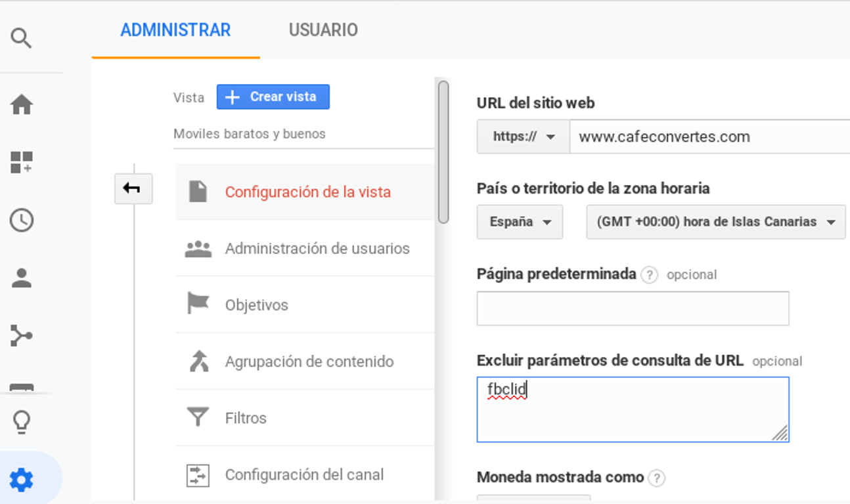The width and height of the screenshot is (850, 504).
Task: Open the Audience person icon
Action: click(x=22, y=278)
